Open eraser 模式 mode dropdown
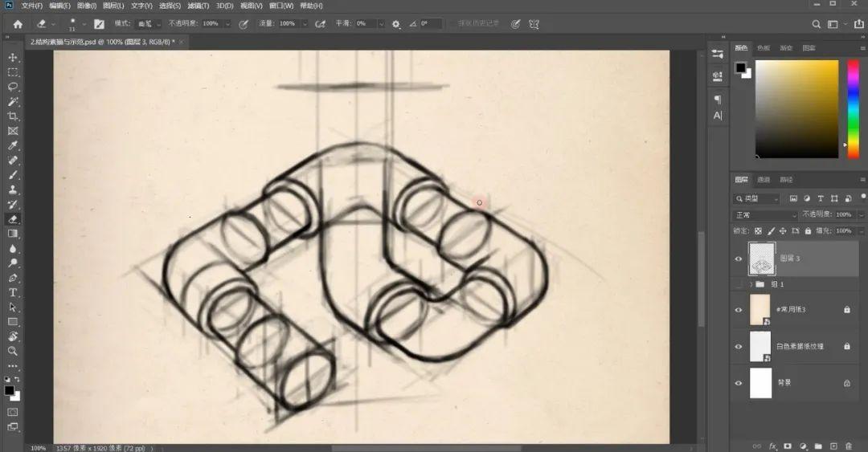This screenshot has height=452, width=868. pyautogui.click(x=149, y=24)
